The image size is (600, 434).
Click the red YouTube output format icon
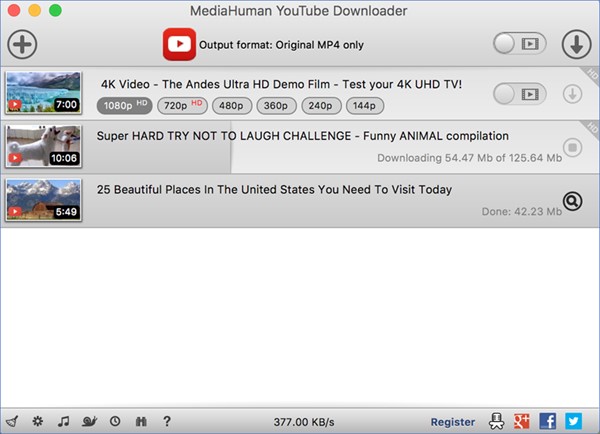click(x=179, y=44)
